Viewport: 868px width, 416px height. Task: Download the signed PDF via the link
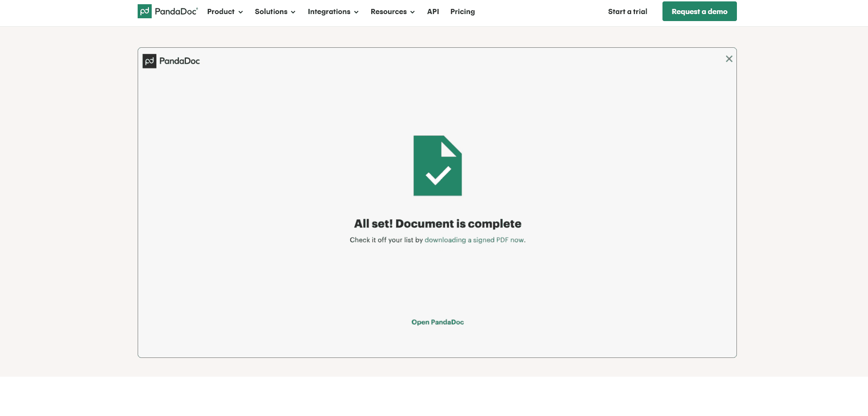474,240
